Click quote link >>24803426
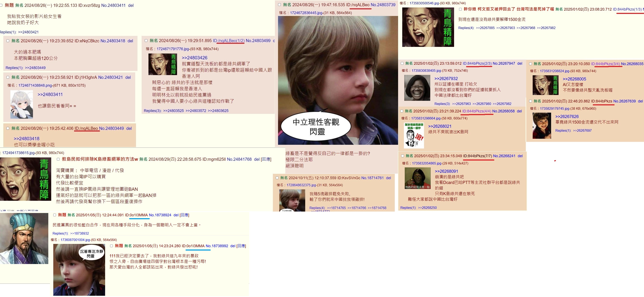Viewport: 644px width, 297px height. pos(194,58)
